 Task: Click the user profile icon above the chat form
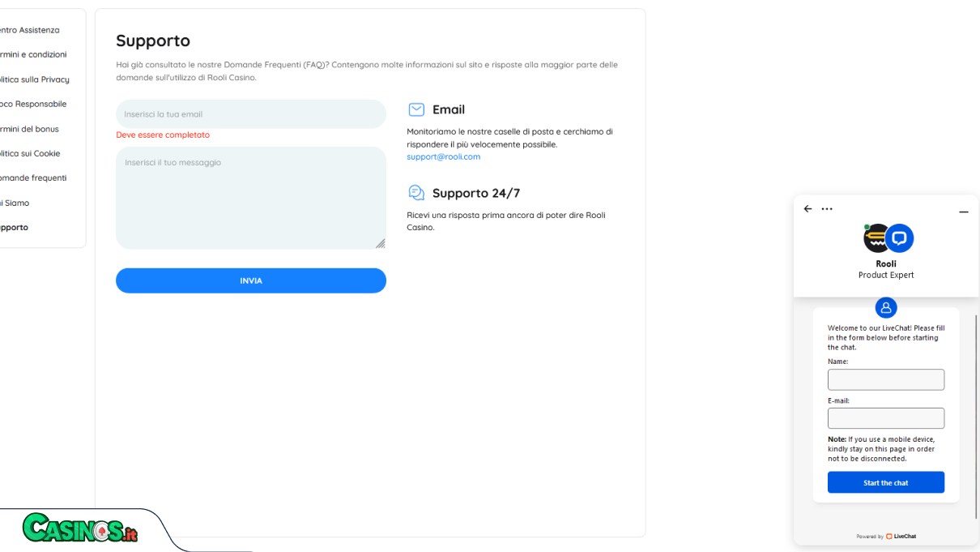pos(886,308)
